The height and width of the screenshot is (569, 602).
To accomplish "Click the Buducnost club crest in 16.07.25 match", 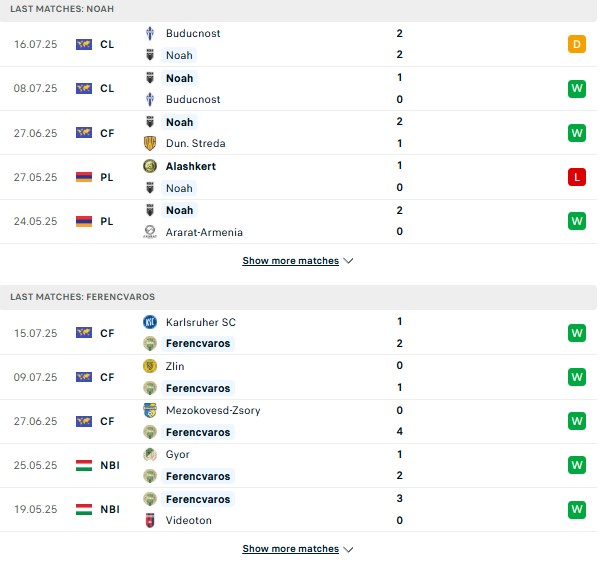I will click(x=150, y=33).
